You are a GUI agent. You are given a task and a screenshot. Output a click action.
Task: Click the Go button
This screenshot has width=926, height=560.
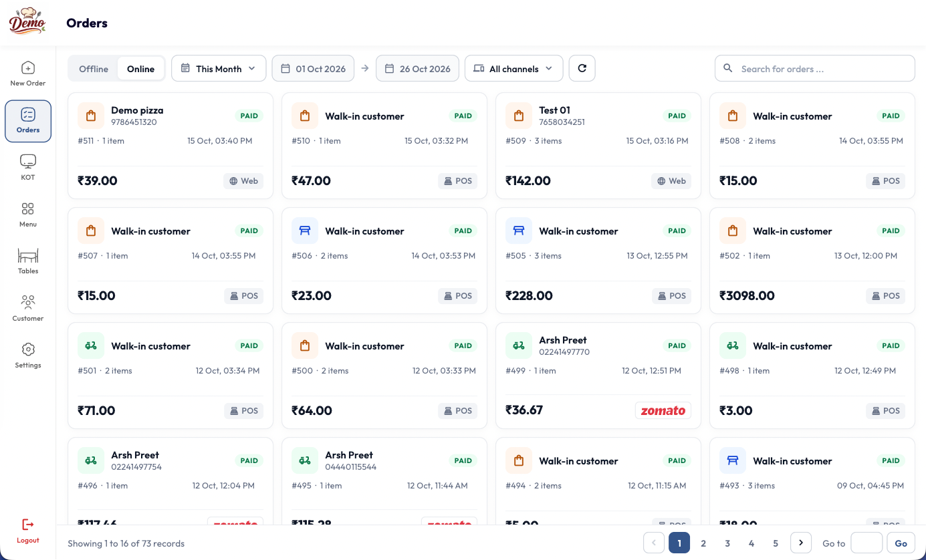coord(901,543)
